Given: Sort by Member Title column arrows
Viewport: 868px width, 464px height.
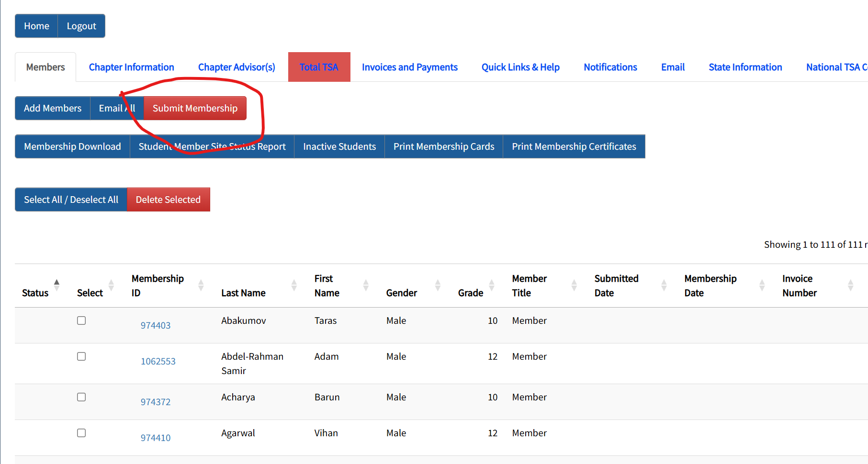Looking at the screenshot, I should [574, 286].
